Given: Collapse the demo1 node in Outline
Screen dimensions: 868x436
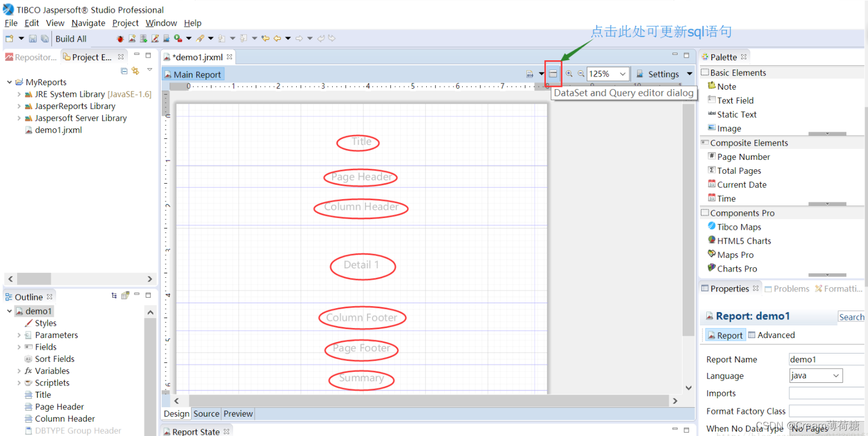Looking at the screenshot, I should pyautogui.click(x=9, y=312).
